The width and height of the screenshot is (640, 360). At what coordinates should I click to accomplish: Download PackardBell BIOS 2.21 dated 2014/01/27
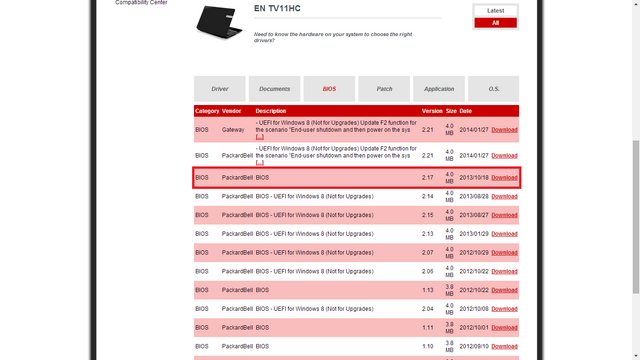[504, 156]
